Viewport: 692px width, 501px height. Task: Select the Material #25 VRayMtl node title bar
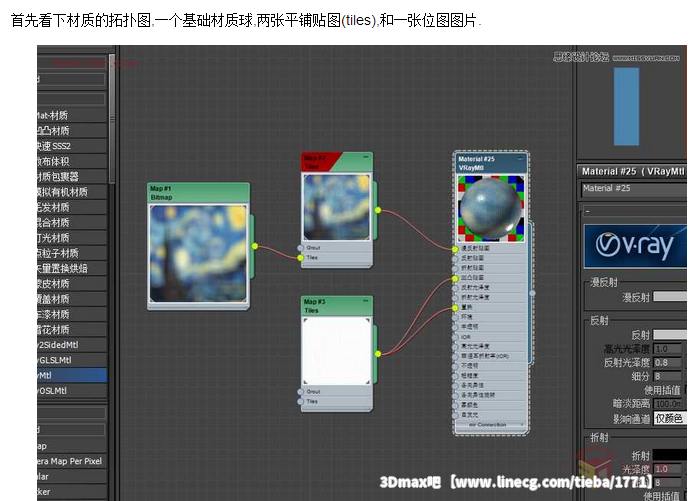(x=491, y=163)
